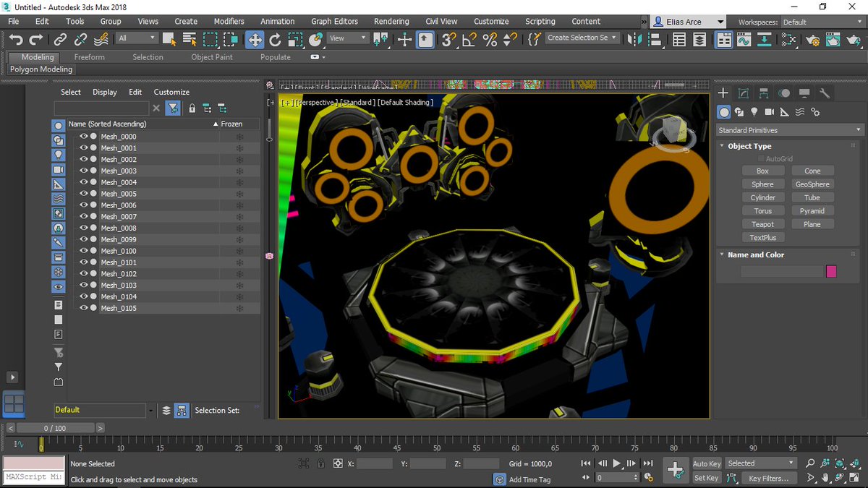Open Render Setup teapot icon
Screen dimensions: 868x488
click(x=812, y=40)
